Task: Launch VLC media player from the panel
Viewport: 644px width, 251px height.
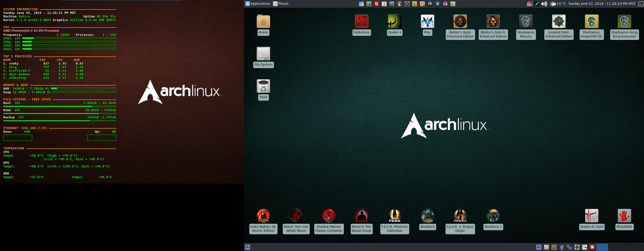Action: [x=399, y=4]
